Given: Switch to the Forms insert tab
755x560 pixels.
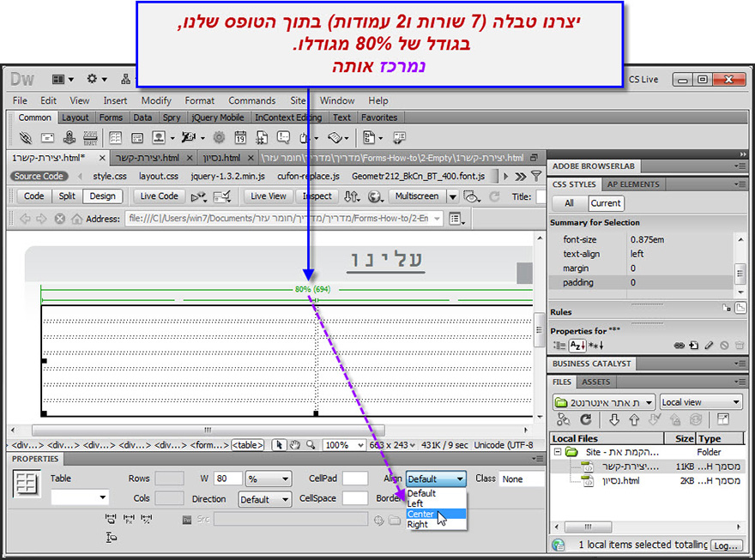Looking at the screenshot, I should coord(111,117).
